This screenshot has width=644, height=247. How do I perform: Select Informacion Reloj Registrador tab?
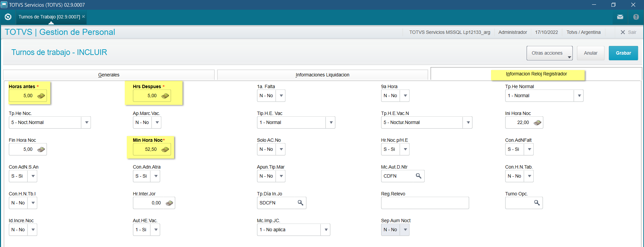pyautogui.click(x=536, y=74)
